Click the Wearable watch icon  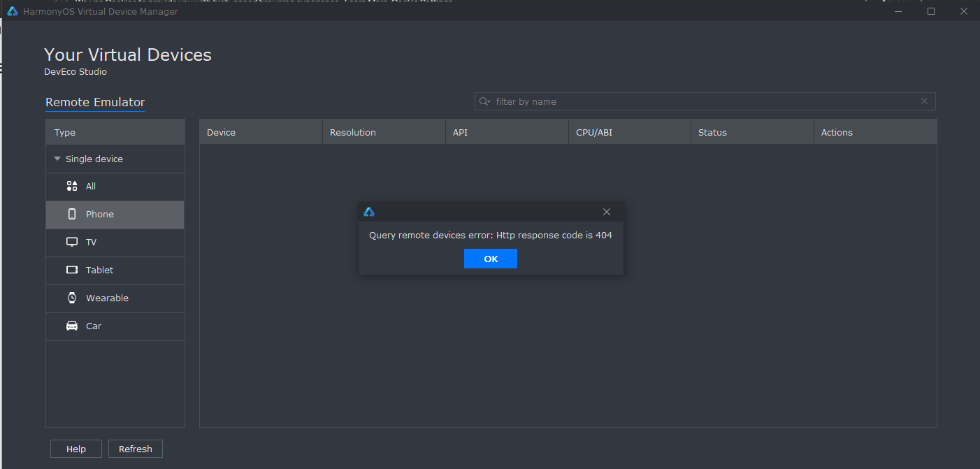coord(72,298)
